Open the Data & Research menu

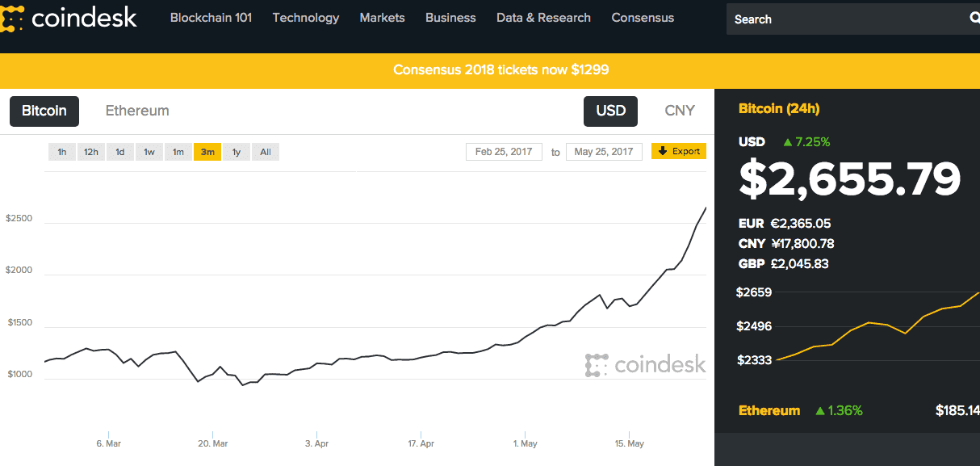543,18
